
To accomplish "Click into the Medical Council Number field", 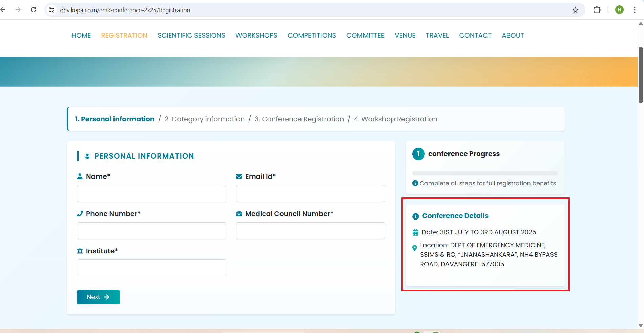I will [310, 231].
